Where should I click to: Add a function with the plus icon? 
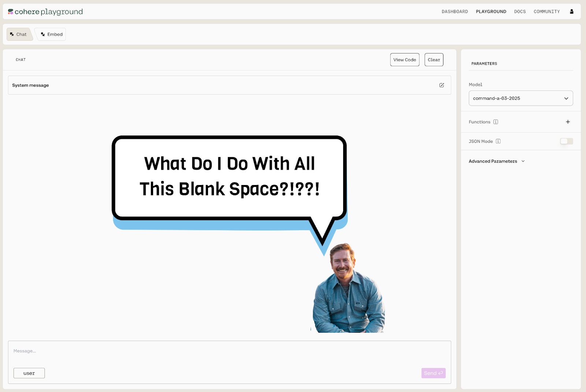[x=568, y=122]
